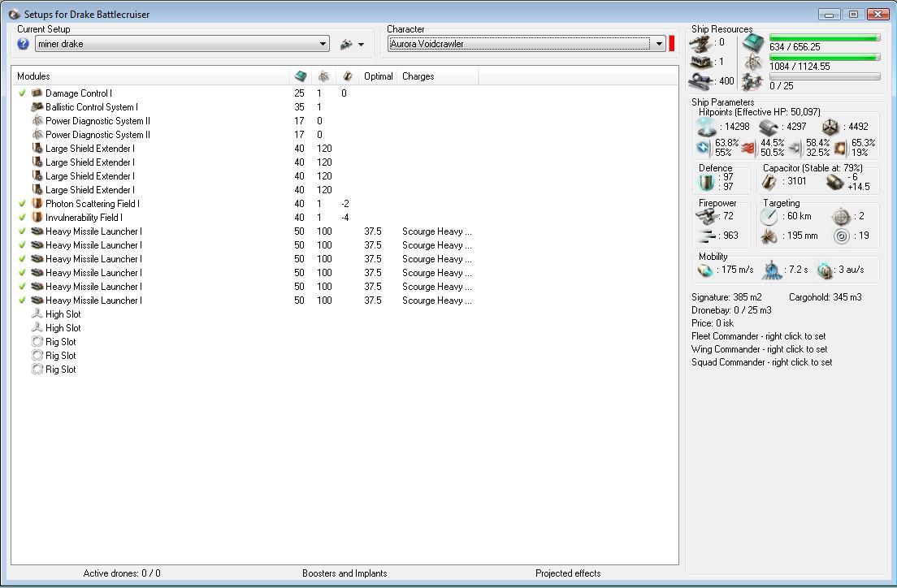Click the volley damage icon showing 963
Screen dimensions: 897x588
click(708, 235)
